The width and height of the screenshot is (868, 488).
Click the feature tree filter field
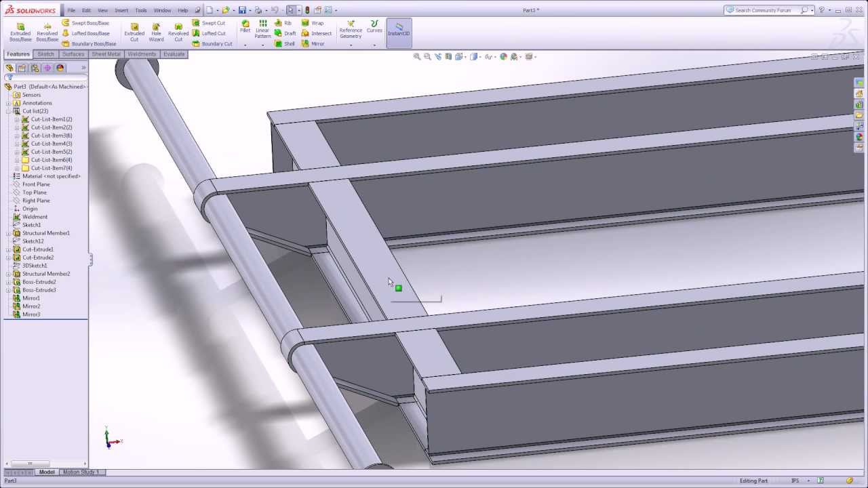click(x=46, y=77)
